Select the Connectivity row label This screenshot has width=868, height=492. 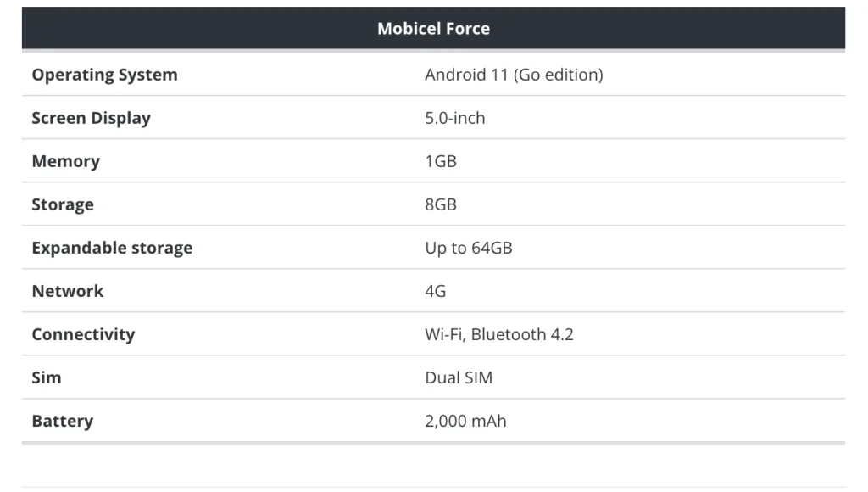point(83,334)
